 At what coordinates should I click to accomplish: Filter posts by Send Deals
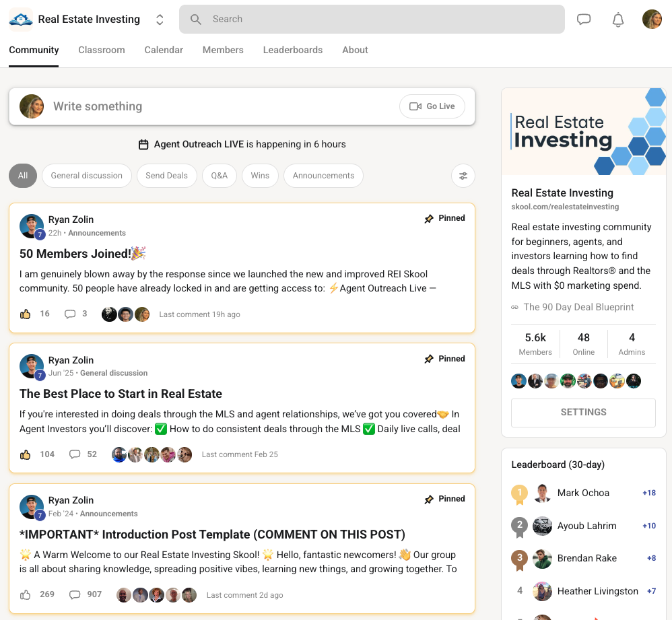coord(167,176)
